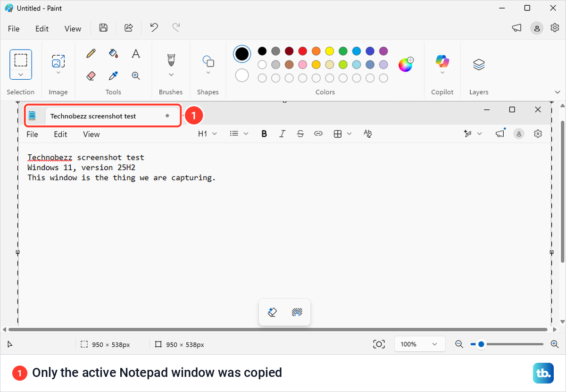This screenshot has width=566, height=392.
Task: Pick the purple color swatch
Action: pyautogui.click(x=383, y=51)
